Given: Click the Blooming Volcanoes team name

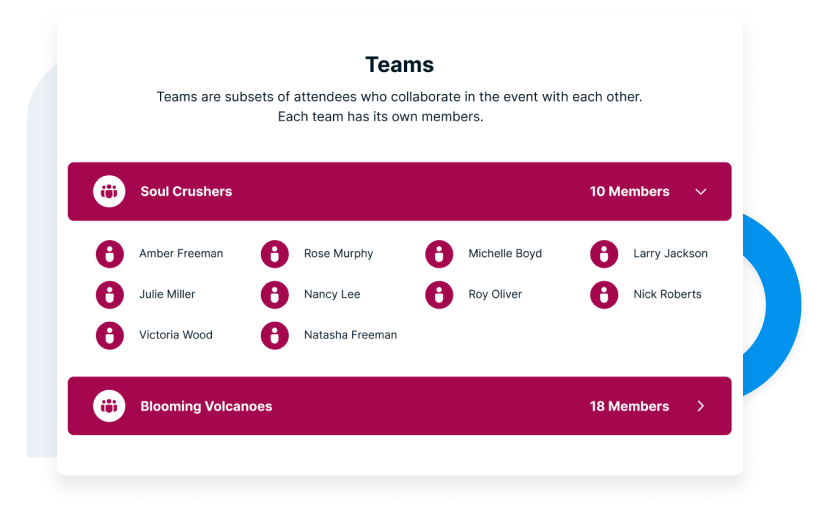Looking at the screenshot, I should (x=206, y=406).
